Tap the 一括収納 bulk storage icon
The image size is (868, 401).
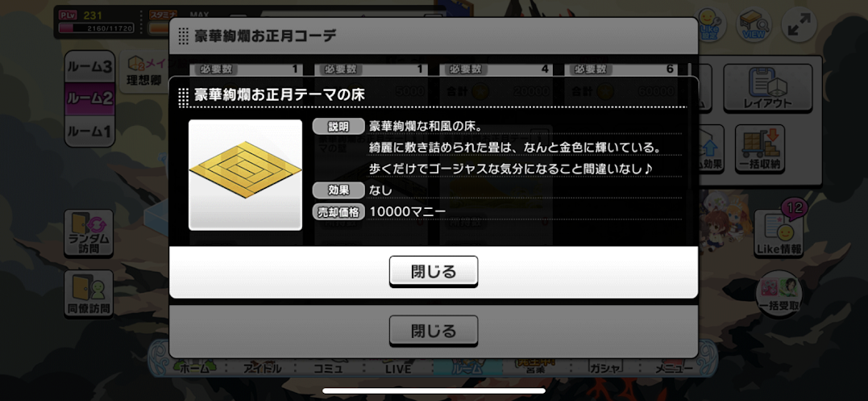point(759,148)
